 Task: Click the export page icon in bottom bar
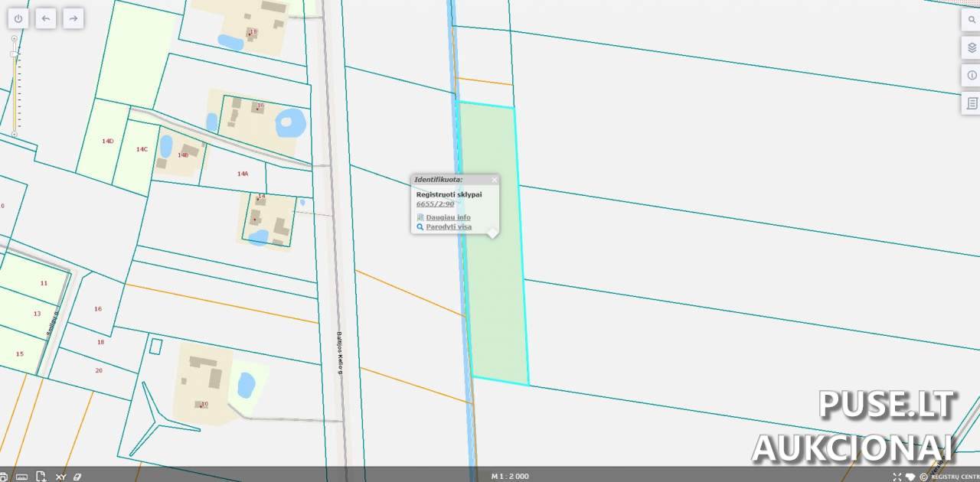pos(41,477)
